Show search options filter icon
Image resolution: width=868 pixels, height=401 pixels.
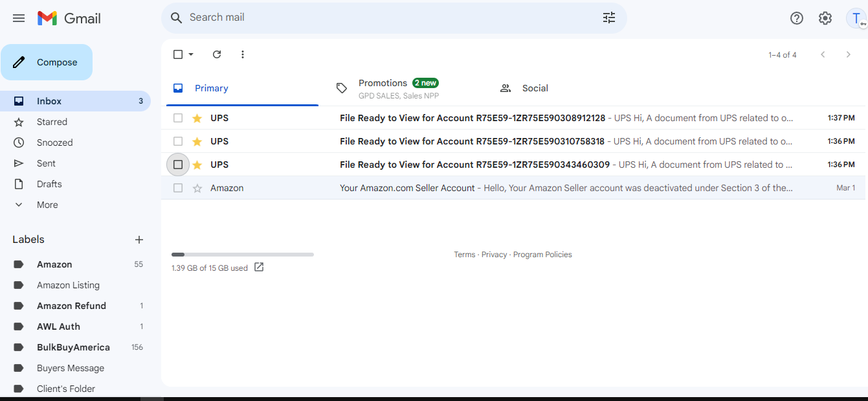tap(609, 17)
